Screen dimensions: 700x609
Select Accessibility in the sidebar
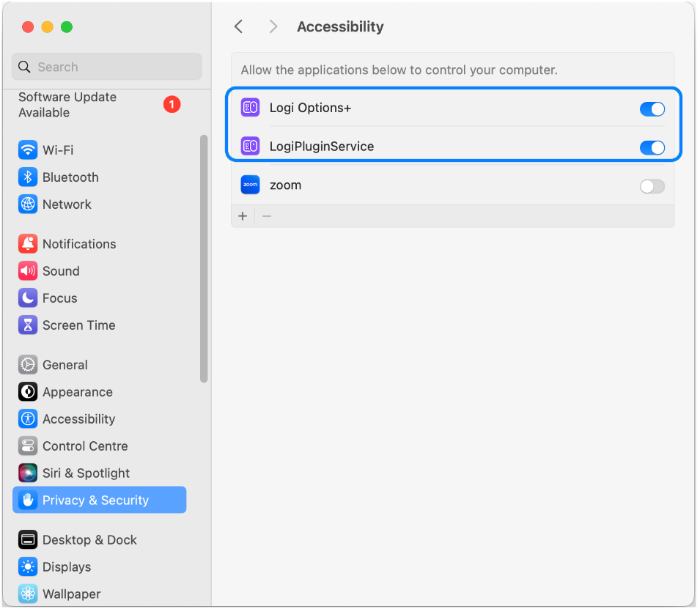pyautogui.click(x=78, y=419)
